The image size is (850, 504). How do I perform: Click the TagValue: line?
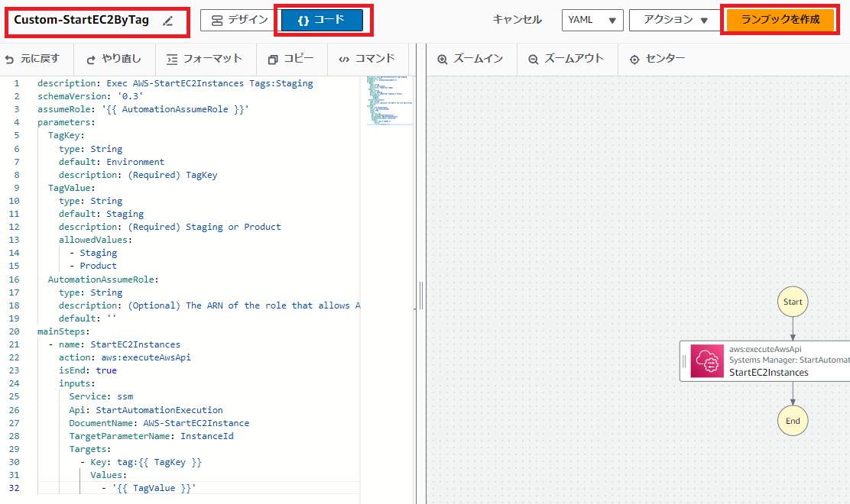pyautogui.click(x=72, y=188)
